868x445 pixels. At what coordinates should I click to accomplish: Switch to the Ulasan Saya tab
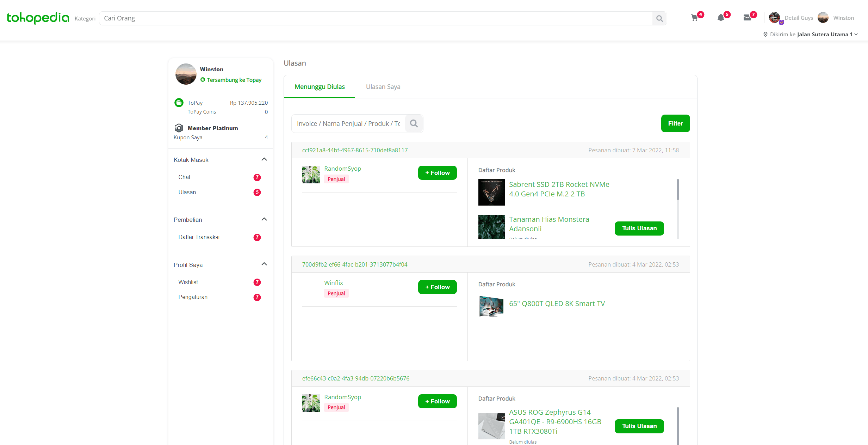(383, 87)
